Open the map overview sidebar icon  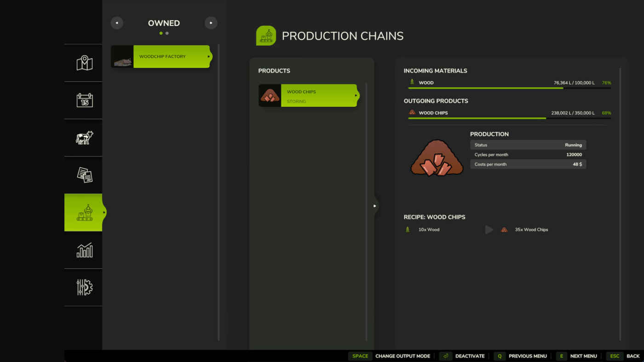coord(84,63)
